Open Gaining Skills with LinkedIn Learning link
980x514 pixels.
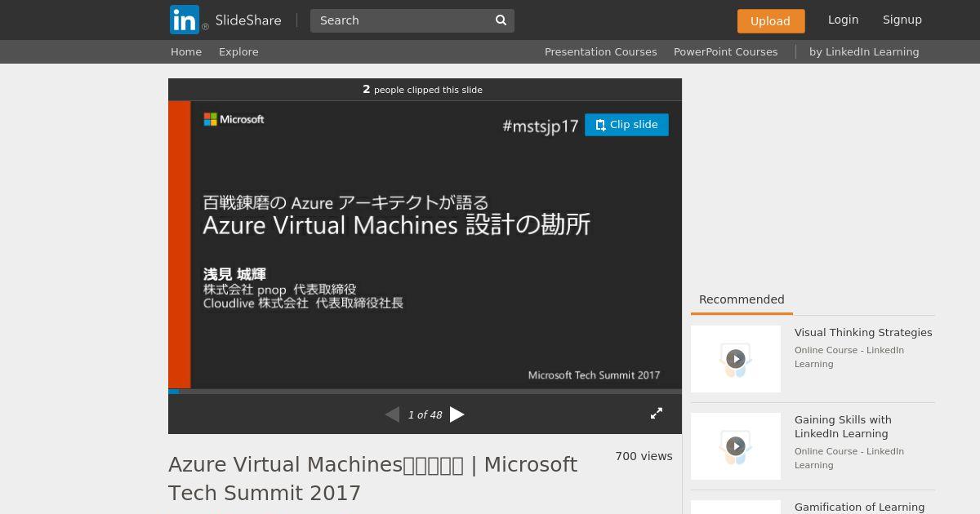843,427
